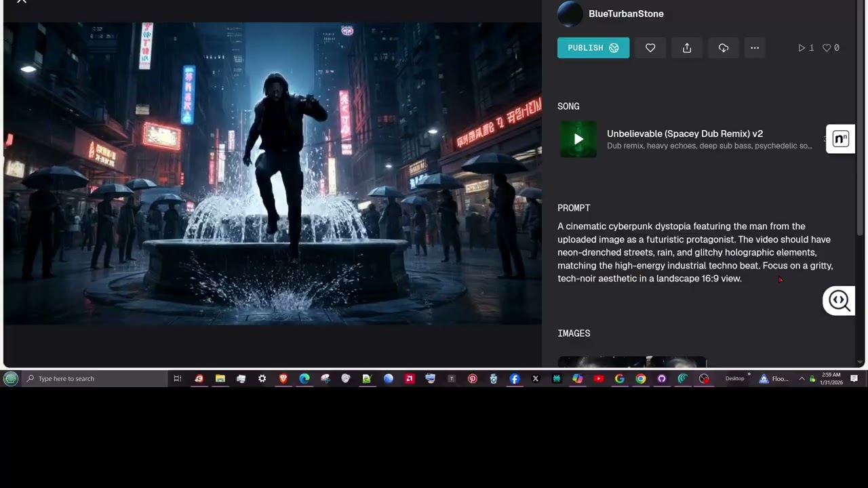This screenshot has width=868, height=488.
Task: Launch Brave browser from the taskbar
Action: [283, 379]
